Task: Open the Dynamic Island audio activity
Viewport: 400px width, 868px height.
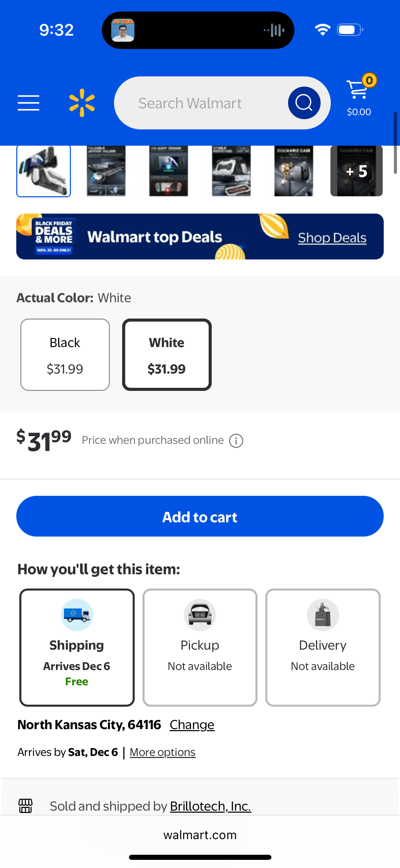Action: pos(198,30)
